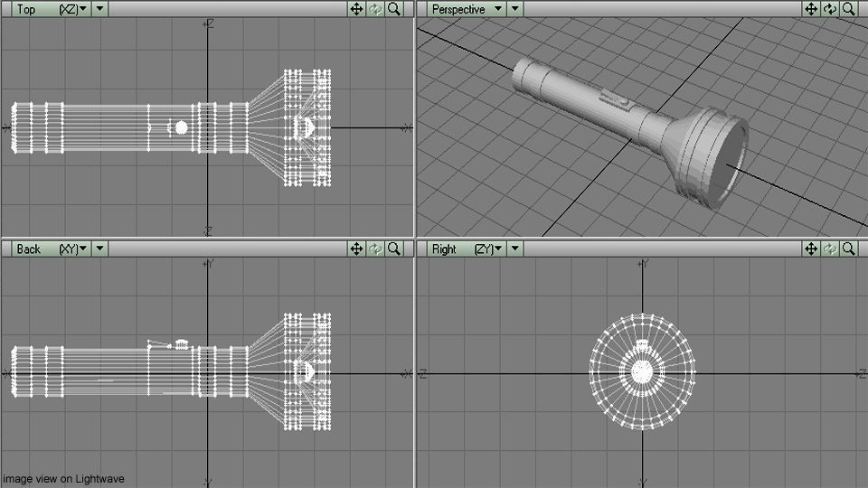Open the Back (XY) view type dropdown
Viewport: 868px width, 488px height.
pyautogui.click(x=51, y=249)
